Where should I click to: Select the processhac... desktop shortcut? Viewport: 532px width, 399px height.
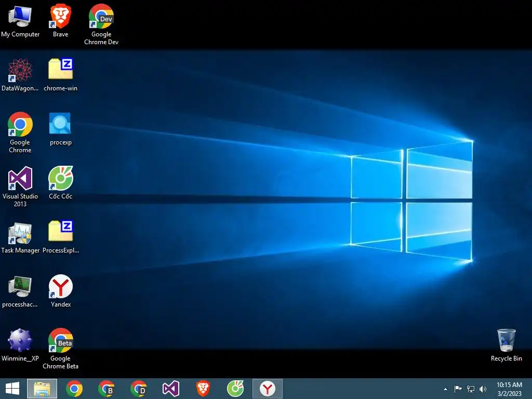(20, 291)
